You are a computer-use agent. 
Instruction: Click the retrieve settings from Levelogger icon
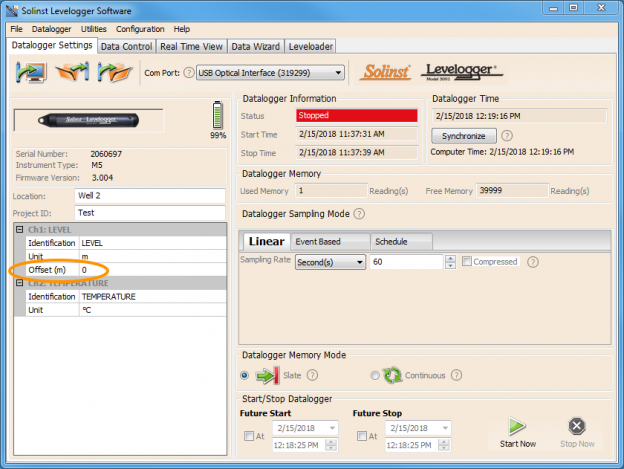coord(31,72)
